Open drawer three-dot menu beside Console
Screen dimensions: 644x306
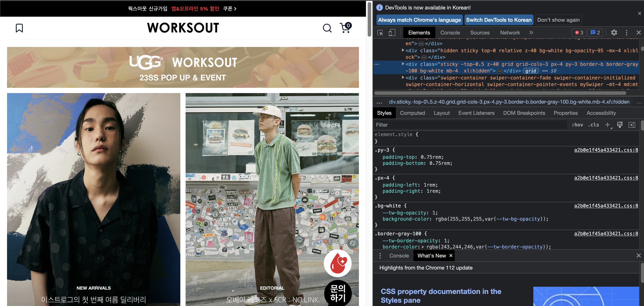380,256
